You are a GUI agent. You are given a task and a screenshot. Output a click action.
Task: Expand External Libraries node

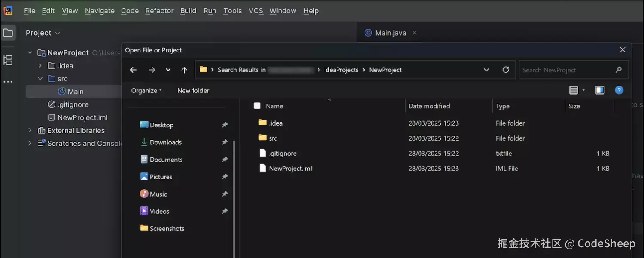pos(30,130)
